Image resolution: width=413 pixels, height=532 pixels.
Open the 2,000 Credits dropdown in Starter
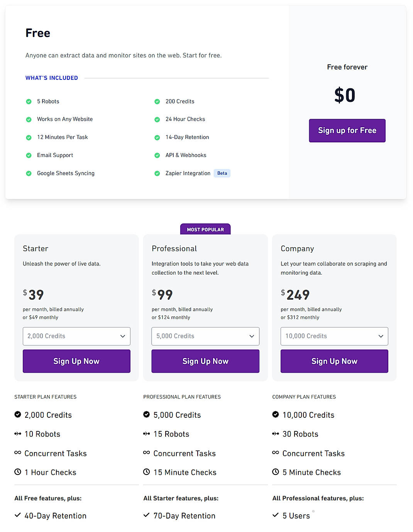tap(76, 336)
